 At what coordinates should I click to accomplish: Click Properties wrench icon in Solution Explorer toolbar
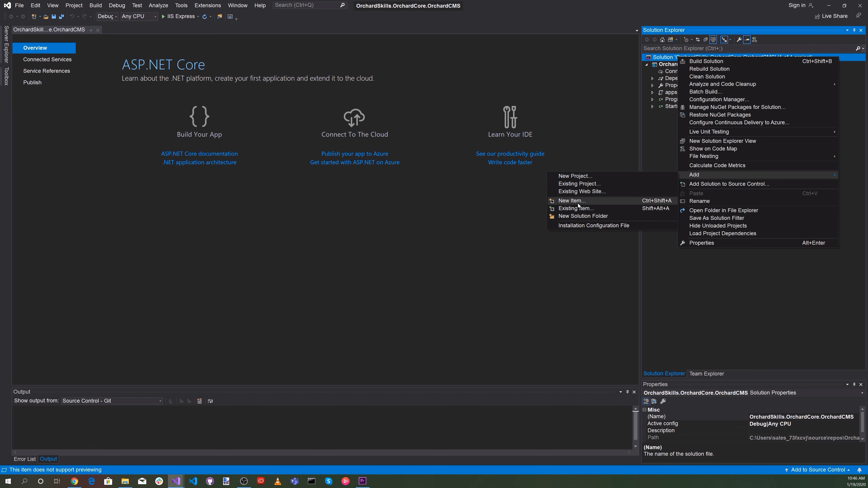[x=739, y=40]
